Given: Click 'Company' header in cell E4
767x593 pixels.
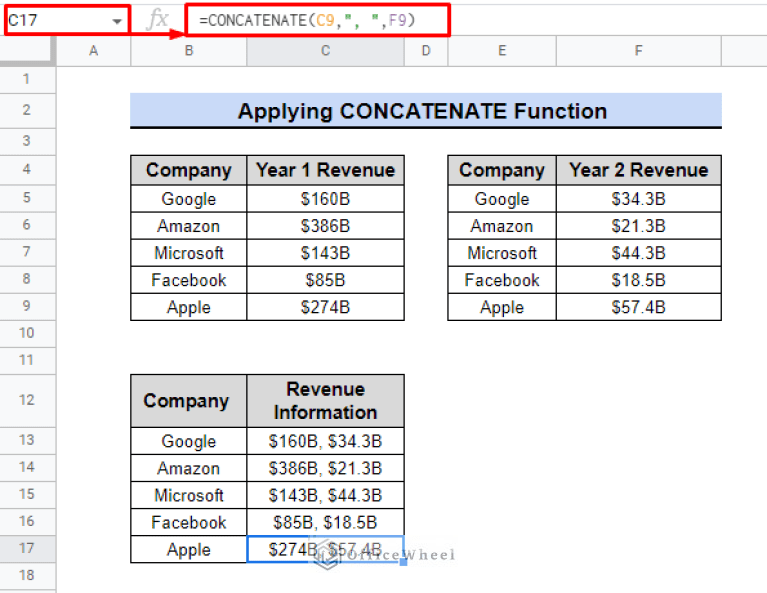Looking at the screenshot, I should (502, 170).
